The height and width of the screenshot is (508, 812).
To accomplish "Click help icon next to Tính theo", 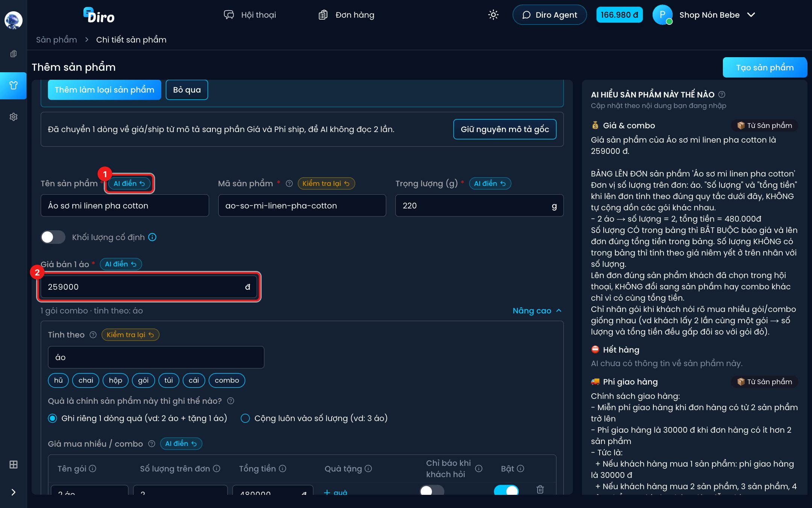I will tap(93, 335).
